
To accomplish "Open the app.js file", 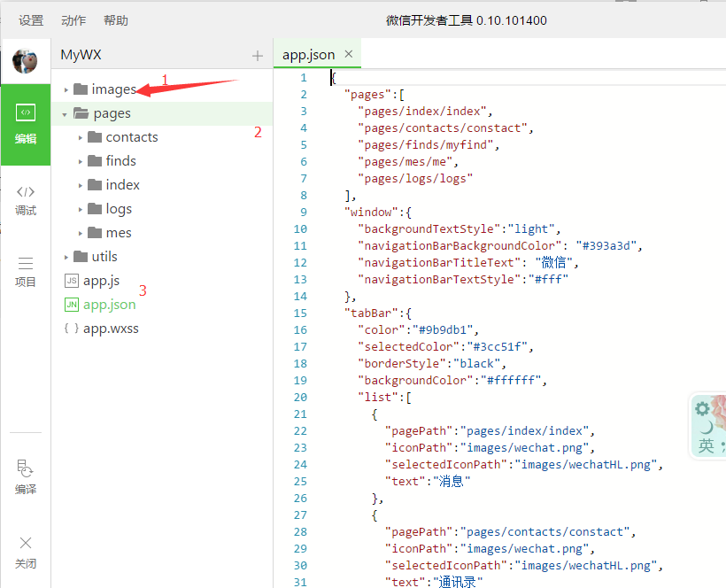I will [102, 281].
